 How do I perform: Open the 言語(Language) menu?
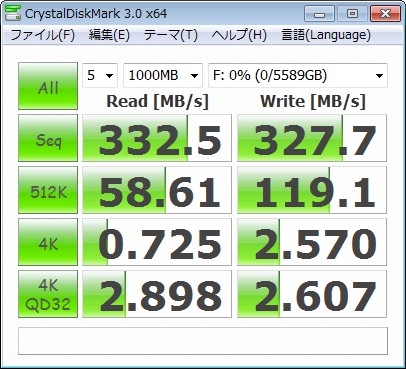326,35
